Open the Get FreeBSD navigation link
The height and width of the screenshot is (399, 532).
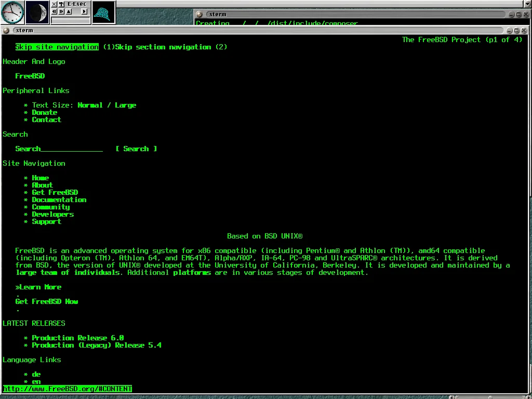tap(55, 193)
